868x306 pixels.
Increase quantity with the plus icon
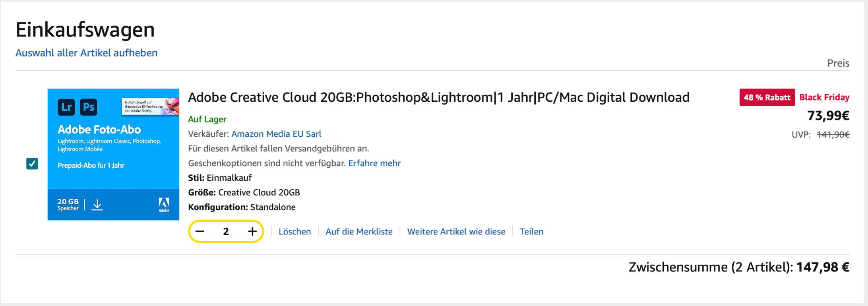[x=252, y=231]
